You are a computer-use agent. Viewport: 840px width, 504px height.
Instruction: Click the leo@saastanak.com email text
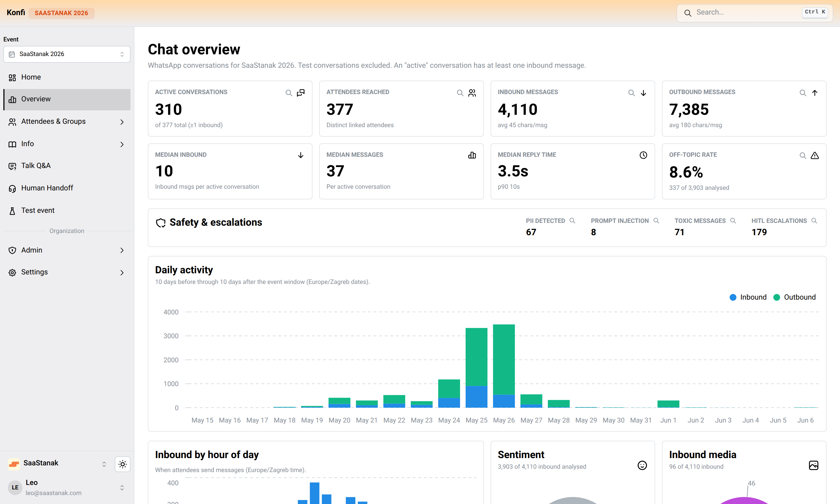pos(54,493)
